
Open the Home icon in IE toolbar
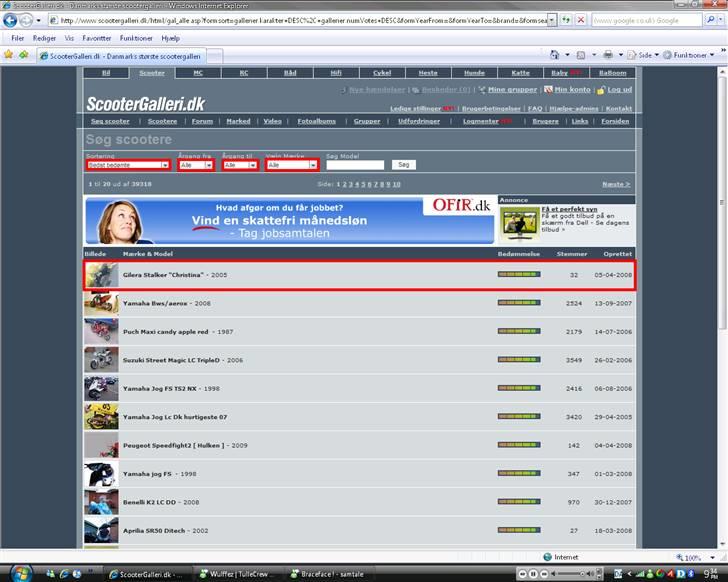pos(556,55)
